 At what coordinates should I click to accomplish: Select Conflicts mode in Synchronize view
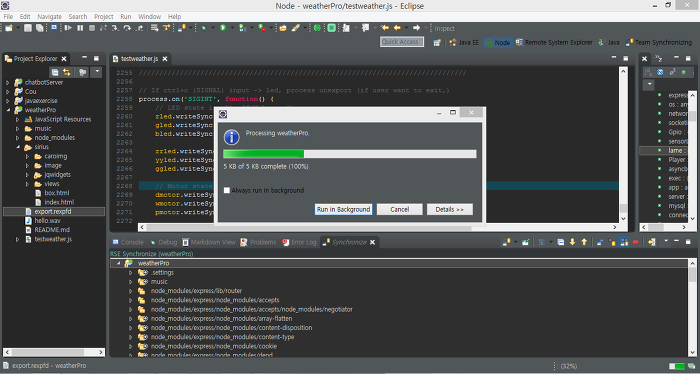tap(635, 242)
